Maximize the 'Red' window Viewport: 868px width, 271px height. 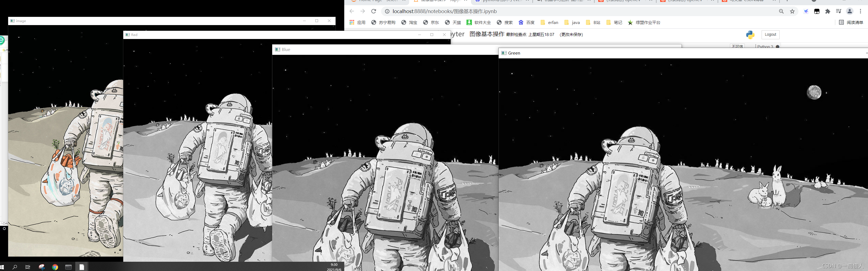pyautogui.click(x=432, y=35)
